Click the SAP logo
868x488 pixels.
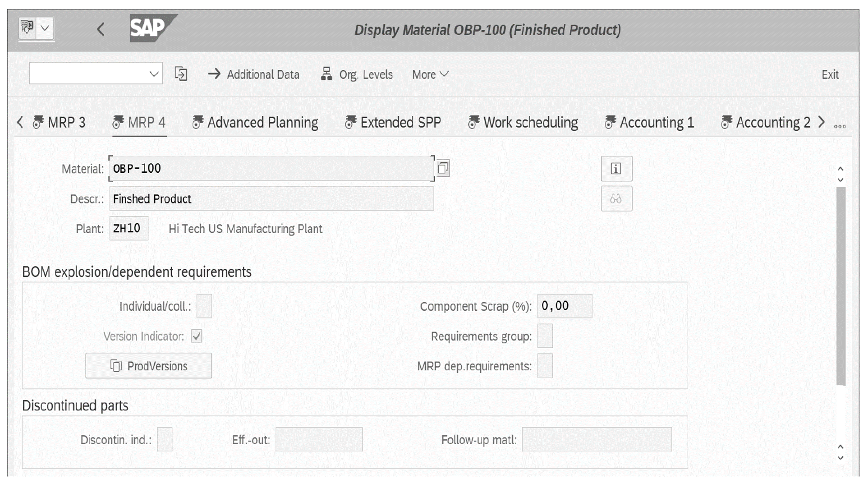(x=149, y=28)
